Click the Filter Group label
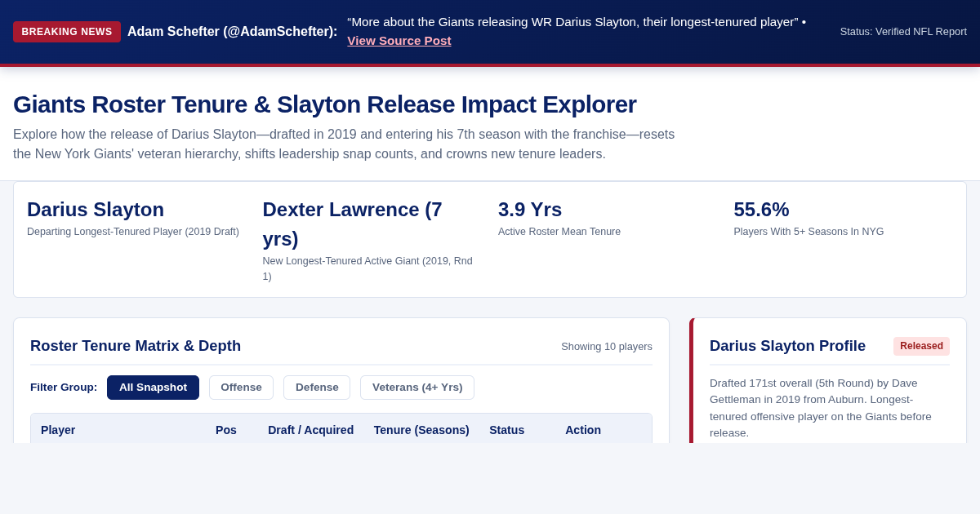Screen dimensions: 980x514 click(x=64, y=388)
